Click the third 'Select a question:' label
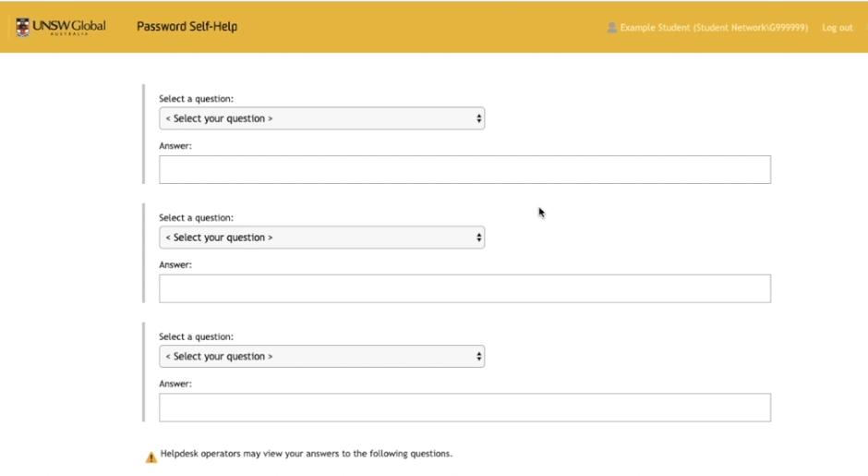 (x=196, y=337)
